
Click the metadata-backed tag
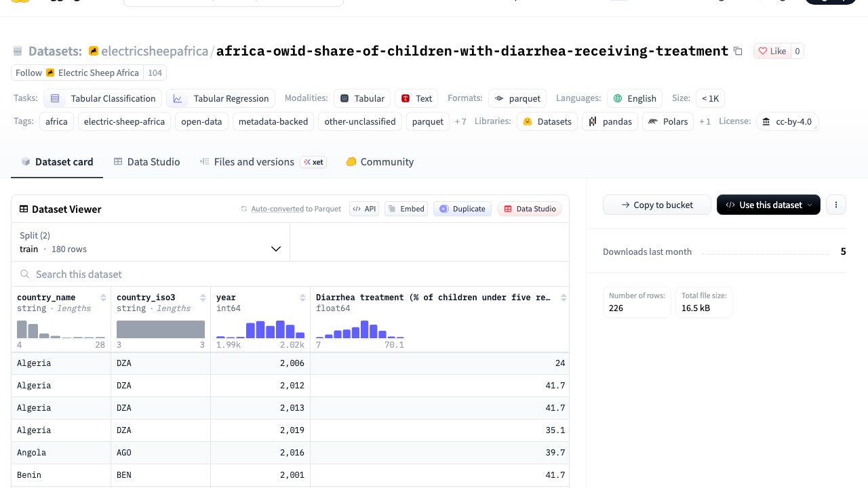click(x=273, y=121)
